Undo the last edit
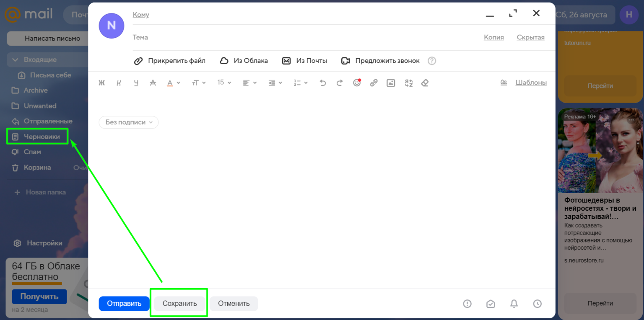Screen dimensions: 644x320 (322, 83)
